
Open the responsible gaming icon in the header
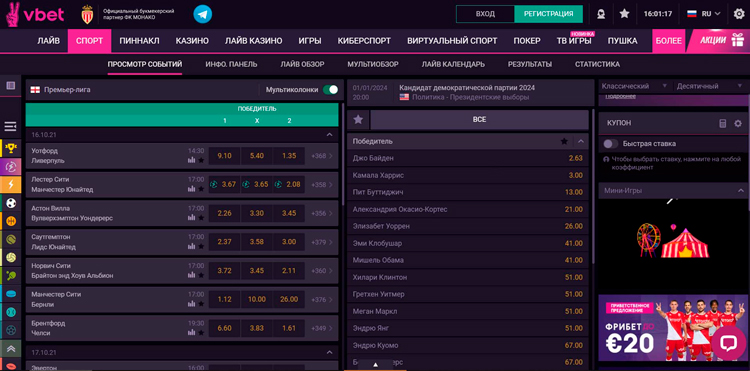pos(601,14)
